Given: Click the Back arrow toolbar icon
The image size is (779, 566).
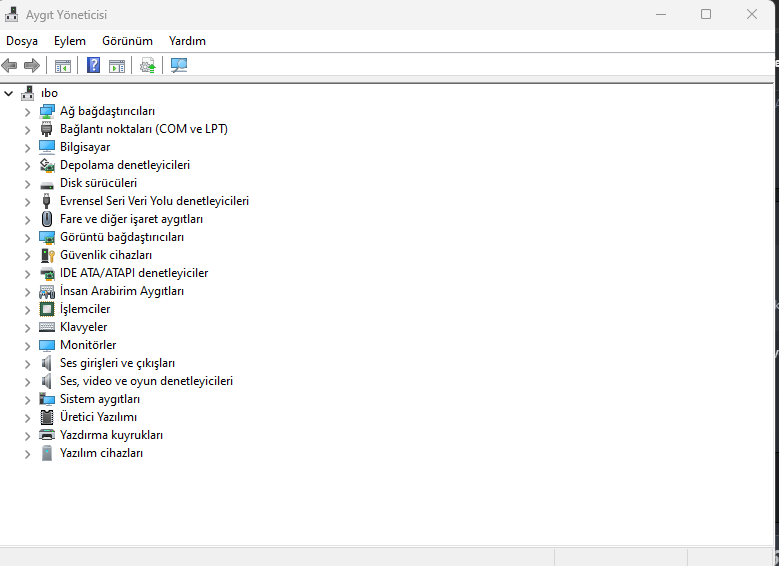Looking at the screenshot, I should [9, 65].
